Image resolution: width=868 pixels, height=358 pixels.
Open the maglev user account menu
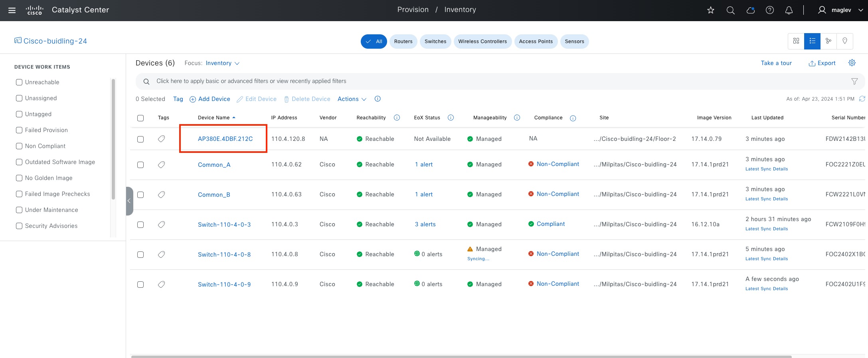pos(840,10)
